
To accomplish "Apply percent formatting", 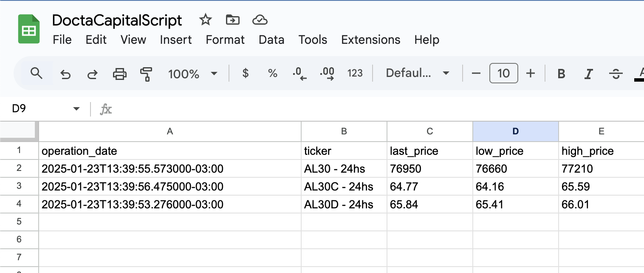I will point(272,73).
